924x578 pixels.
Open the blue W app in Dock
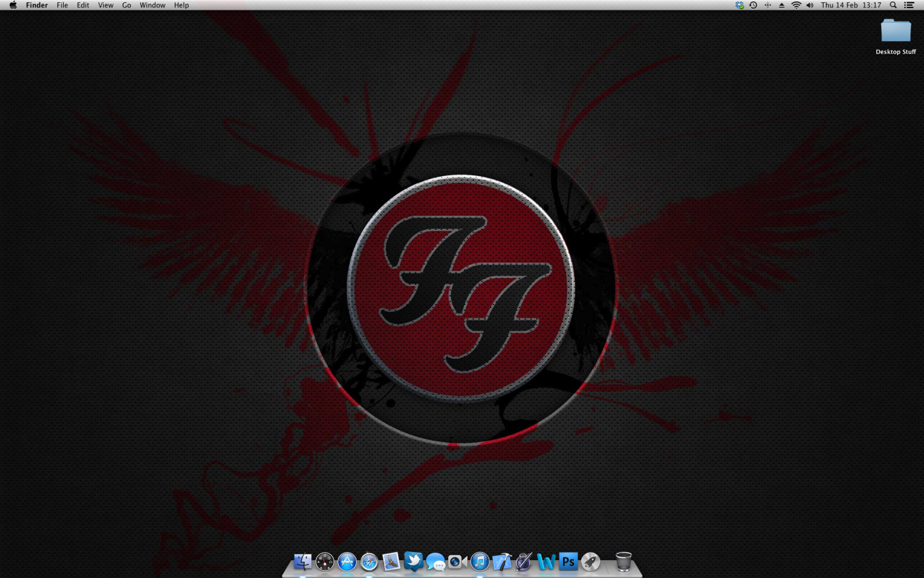(x=546, y=561)
